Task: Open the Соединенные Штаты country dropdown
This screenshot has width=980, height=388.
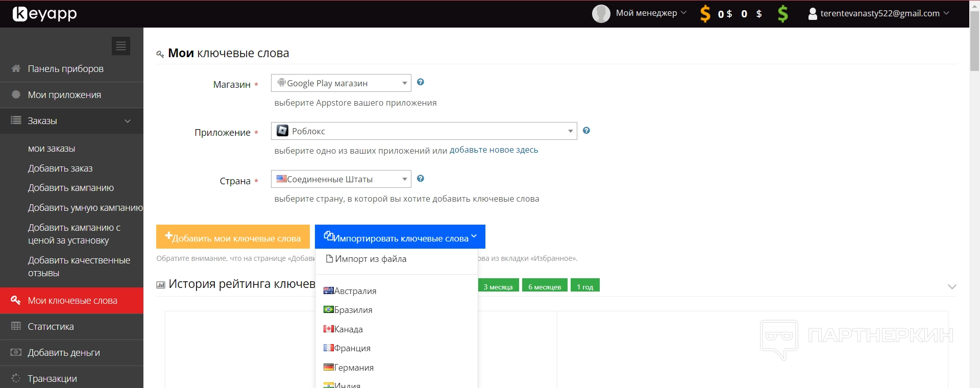Action: coord(340,179)
